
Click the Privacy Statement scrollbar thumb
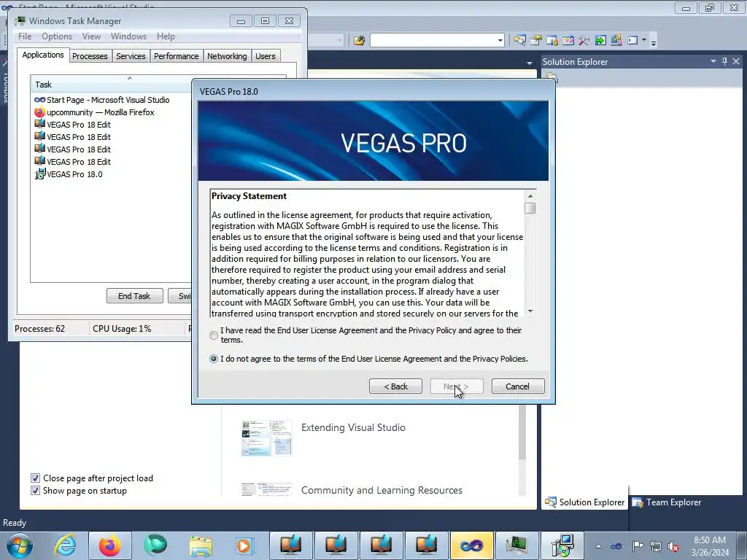click(530, 208)
